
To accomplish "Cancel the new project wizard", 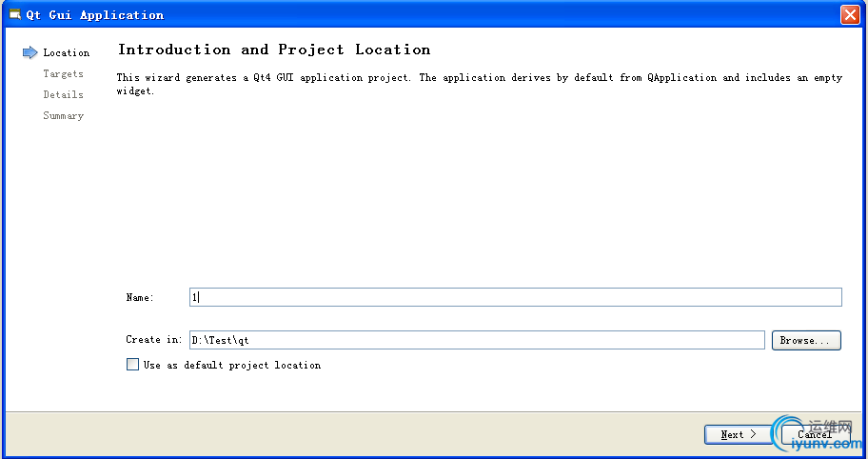I will point(815,434).
